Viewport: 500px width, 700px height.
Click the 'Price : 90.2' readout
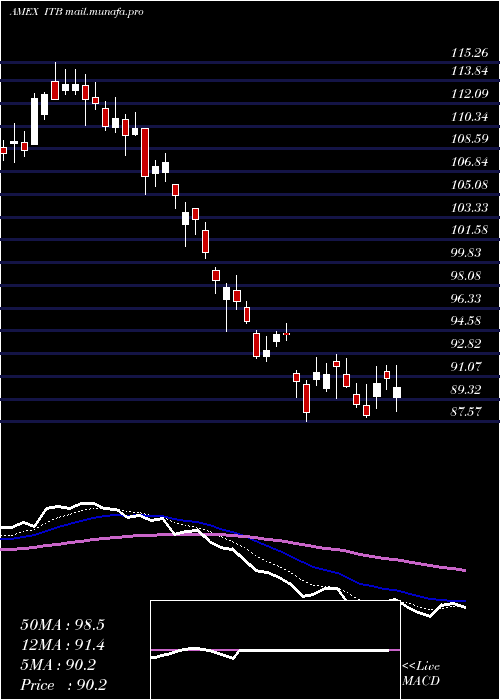tap(63, 685)
